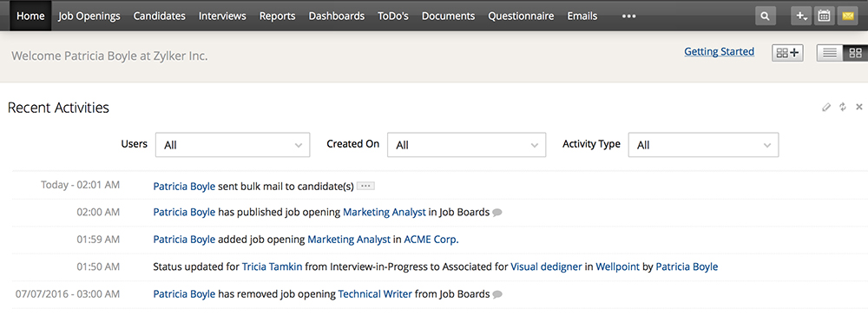The image size is (868, 329).
Task: Go to the Candidates tab
Action: point(160,16)
